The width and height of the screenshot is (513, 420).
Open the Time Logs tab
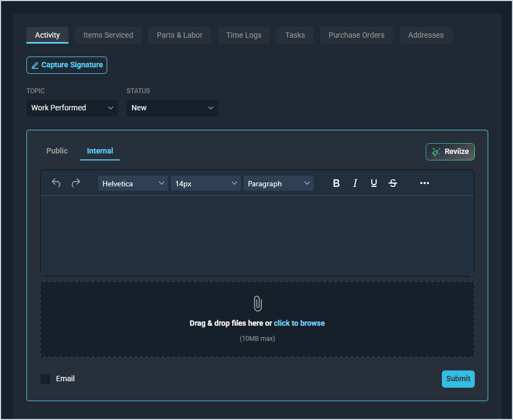pyautogui.click(x=244, y=35)
